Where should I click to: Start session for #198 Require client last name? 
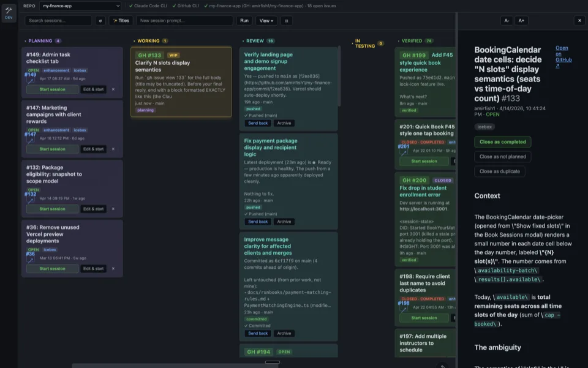coord(424,318)
